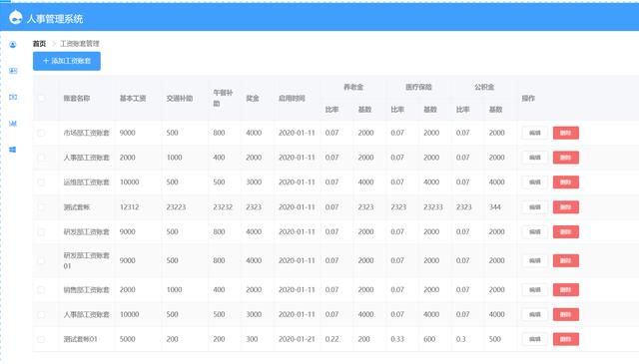Viewport: 639px width, 364px height.
Task: Click the medical rate value 0.33
Action: [x=397, y=339]
